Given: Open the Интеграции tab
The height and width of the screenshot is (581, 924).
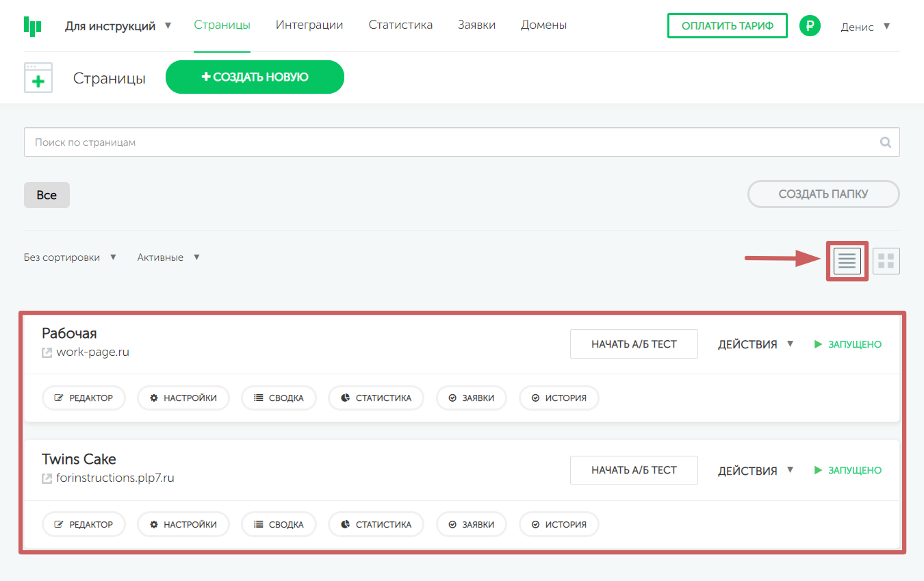Looking at the screenshot, I should (x=309, y=25).
